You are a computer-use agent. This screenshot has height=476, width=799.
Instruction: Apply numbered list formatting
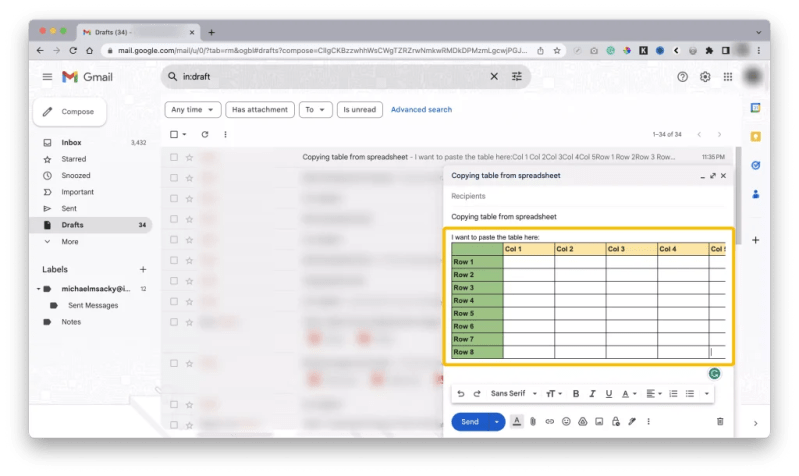tap(673, 394)
